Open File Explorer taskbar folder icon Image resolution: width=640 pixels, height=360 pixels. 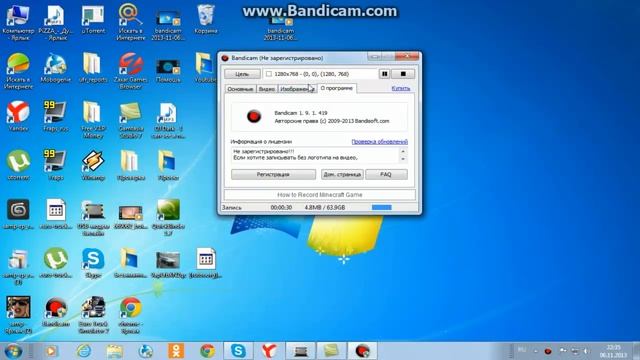pos(115,351)
